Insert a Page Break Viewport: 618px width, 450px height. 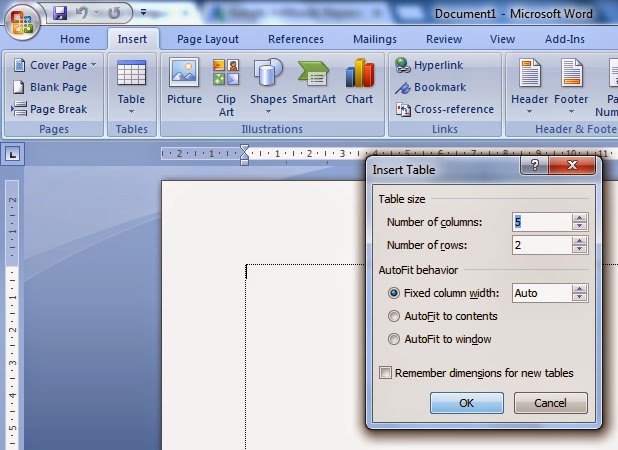[50, 109]
